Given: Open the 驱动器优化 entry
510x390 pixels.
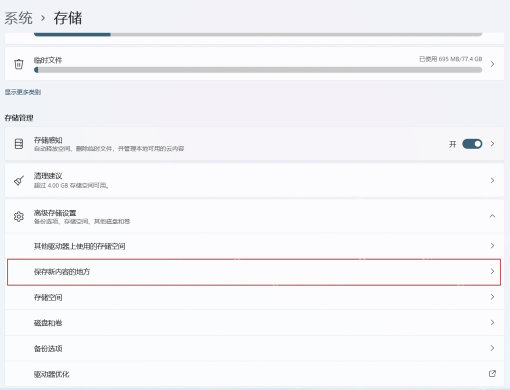Looking at the screenshot, I should (254, 374).
